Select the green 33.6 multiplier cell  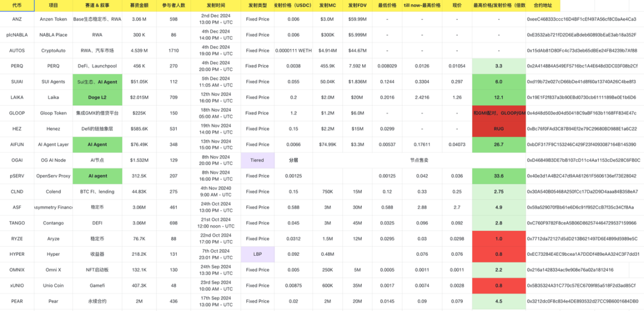pyautogui.click(x=499, y=176)
